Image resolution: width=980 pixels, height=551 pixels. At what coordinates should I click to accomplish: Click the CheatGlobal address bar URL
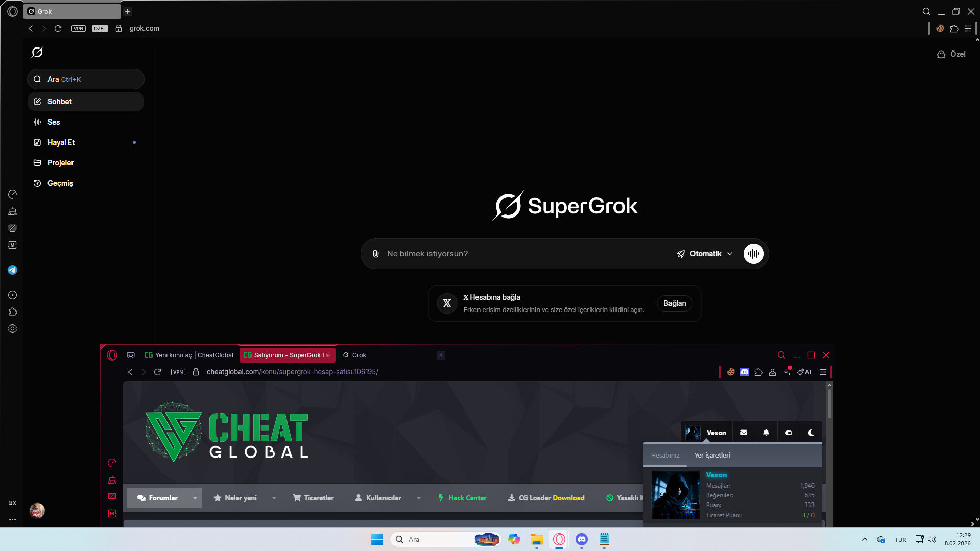tap(293, 372)
